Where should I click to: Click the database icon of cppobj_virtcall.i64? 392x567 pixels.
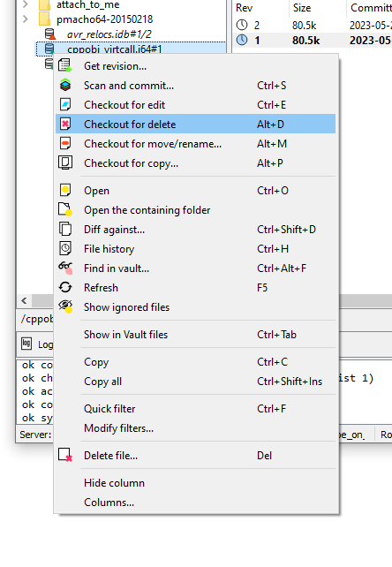tap(49, 49)
